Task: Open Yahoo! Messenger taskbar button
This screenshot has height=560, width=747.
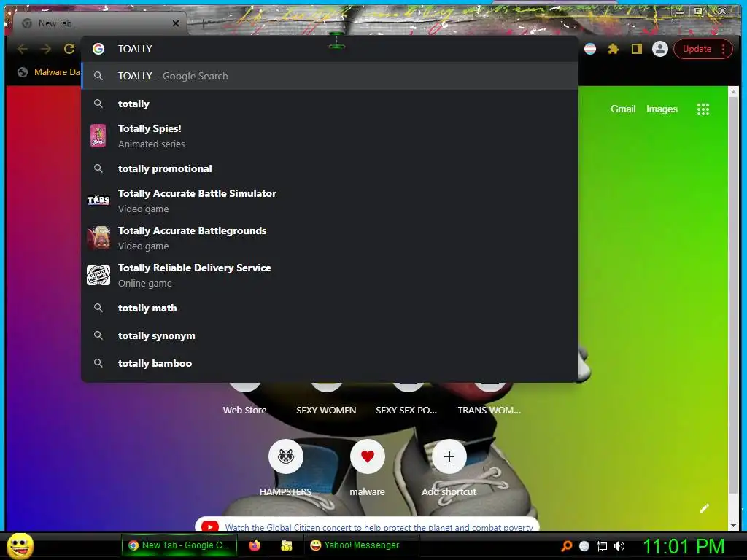Action: coord(361,545)
